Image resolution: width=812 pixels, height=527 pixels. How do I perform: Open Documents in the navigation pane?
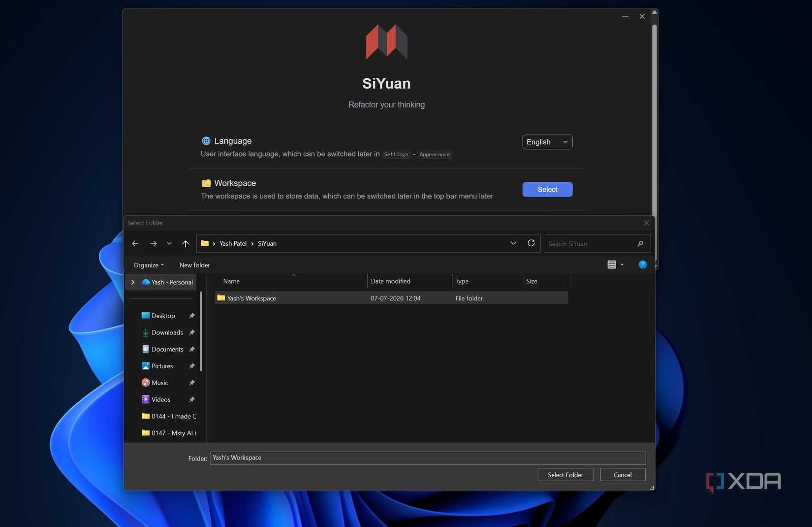(x=163, y=349)
